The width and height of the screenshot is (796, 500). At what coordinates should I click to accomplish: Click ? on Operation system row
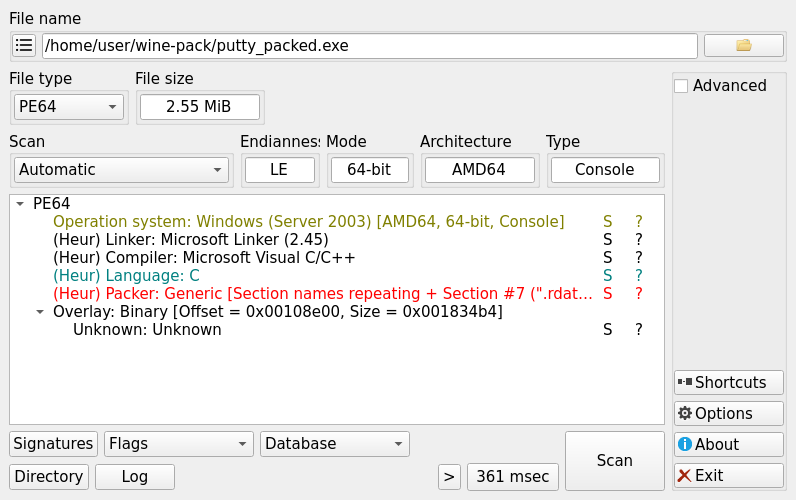(x=639, y=222)
